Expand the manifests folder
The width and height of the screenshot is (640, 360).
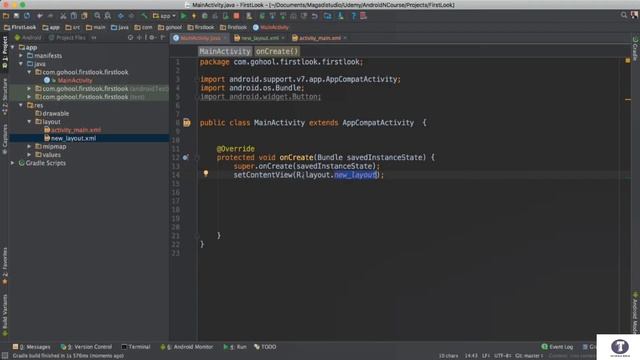[x=21, y=56]
